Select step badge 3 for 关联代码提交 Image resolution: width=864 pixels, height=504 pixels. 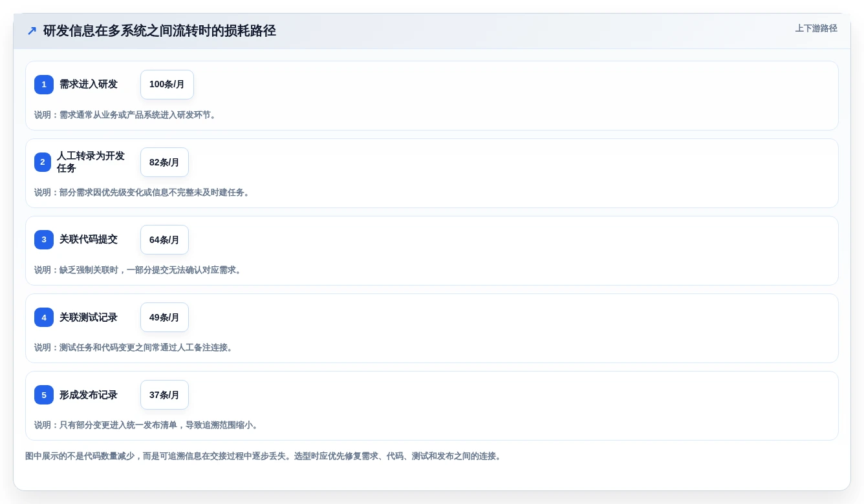pyautogui.click(x=44, y=240)
